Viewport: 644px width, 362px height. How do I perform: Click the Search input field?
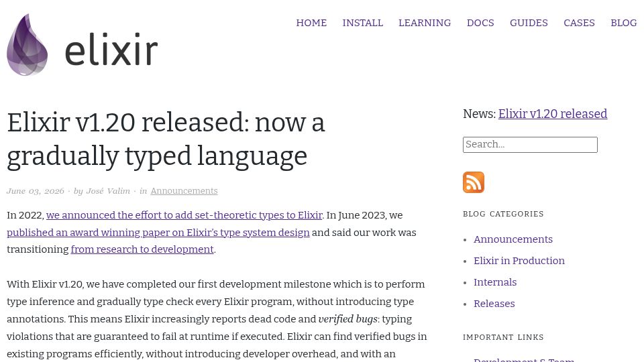(530, 145)
